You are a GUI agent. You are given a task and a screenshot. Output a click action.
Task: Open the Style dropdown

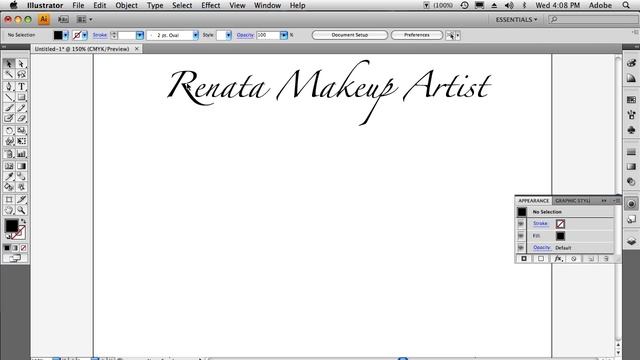tap(228, 35)
